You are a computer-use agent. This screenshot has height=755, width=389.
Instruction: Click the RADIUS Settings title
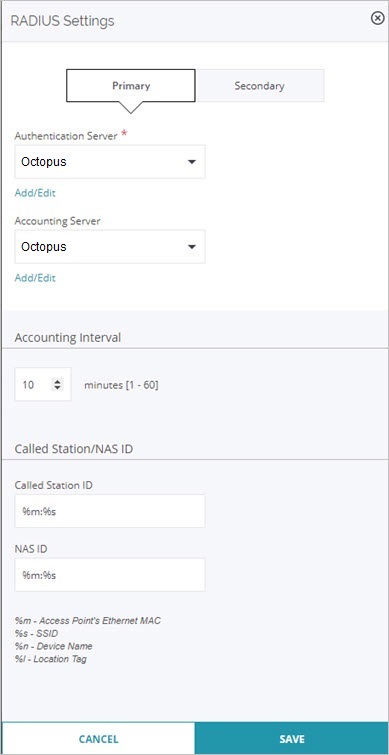pyautogui.click(x=63, y=21)
